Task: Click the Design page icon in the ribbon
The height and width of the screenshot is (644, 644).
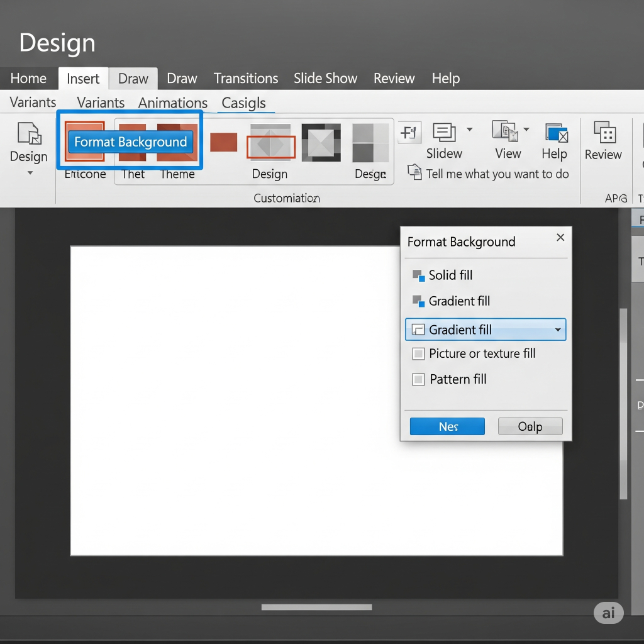Action: click(x=29, y=133)
